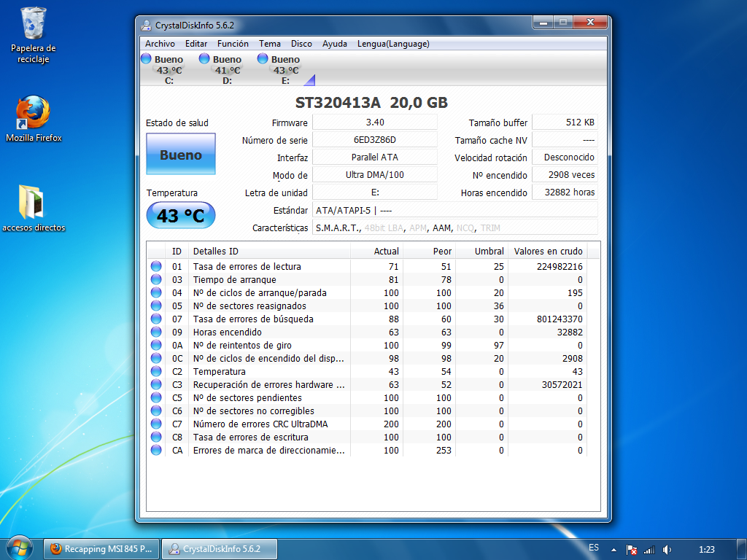Click the volume speaker tray icon

click(667, 549)
